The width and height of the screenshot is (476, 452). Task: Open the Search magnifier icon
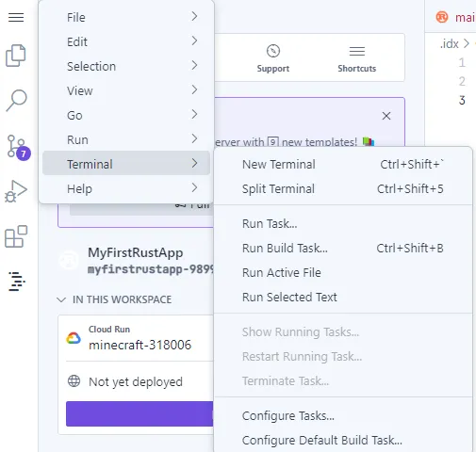coord(16,101)
